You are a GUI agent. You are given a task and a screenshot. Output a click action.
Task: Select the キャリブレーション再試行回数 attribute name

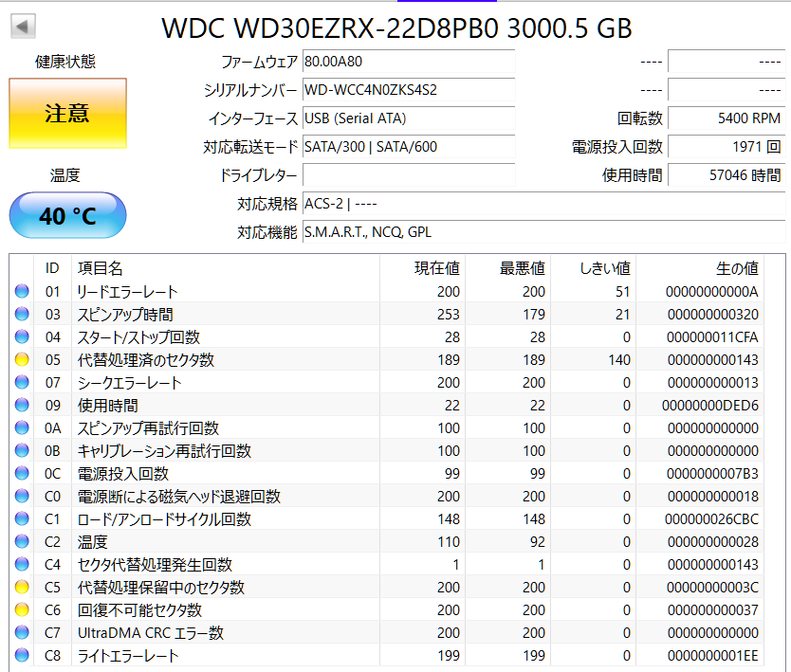164,451
